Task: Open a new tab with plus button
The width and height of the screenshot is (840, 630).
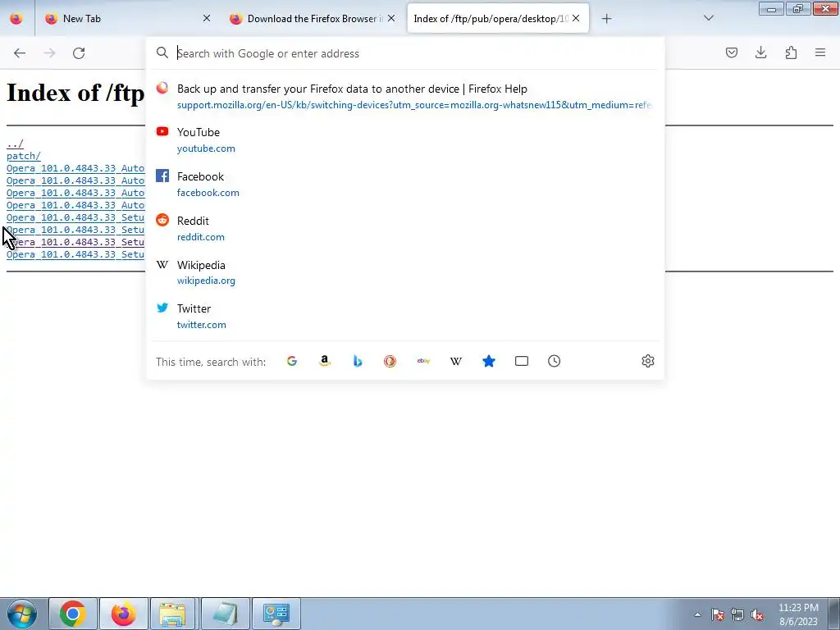Action: coord(606,19)
